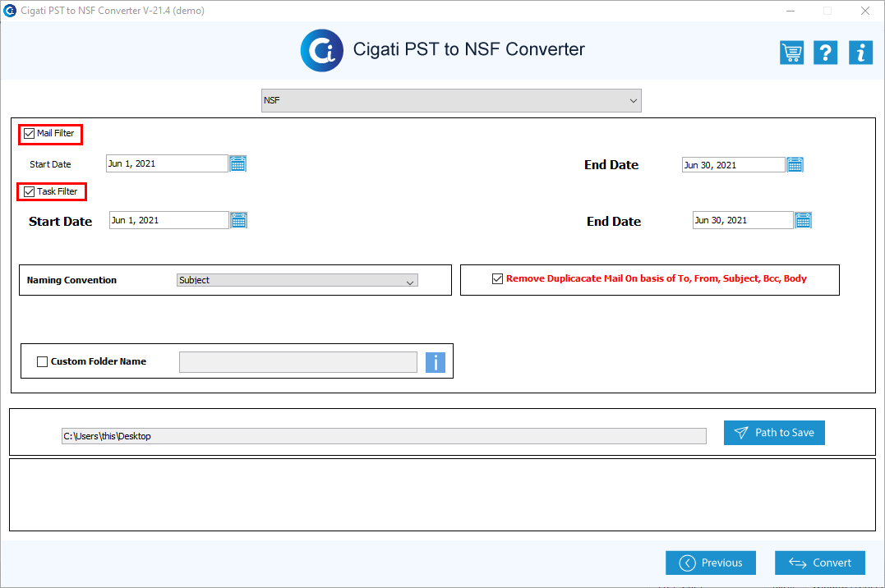Open the shopping cart purchase icon
The width and height of the screenshot is (885, 588).
pos(791,53)
